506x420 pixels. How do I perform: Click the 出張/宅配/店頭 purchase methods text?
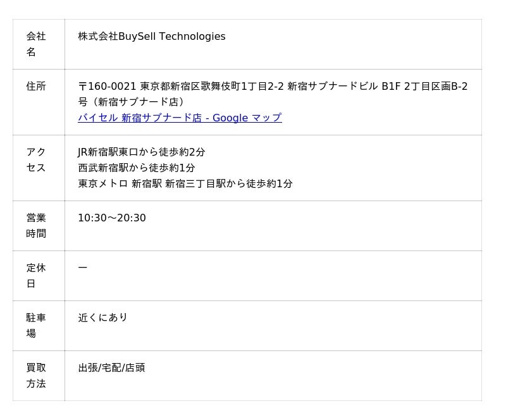point(112,367)
